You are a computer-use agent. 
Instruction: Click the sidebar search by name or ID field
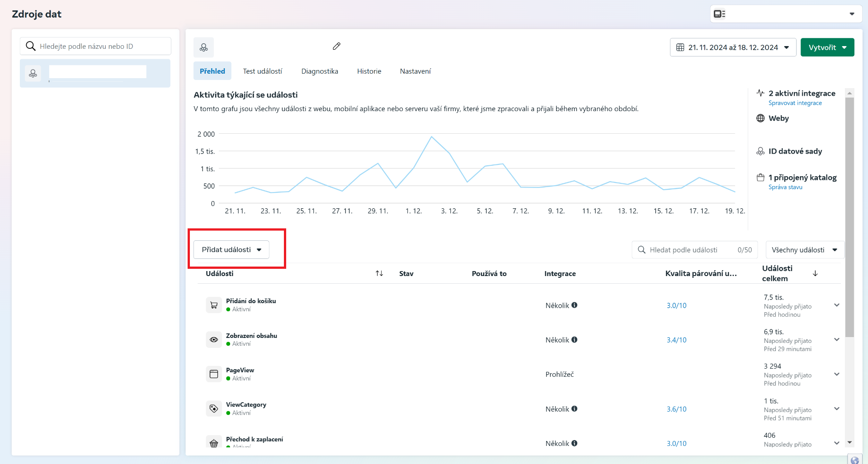click(x=95, y=46)
